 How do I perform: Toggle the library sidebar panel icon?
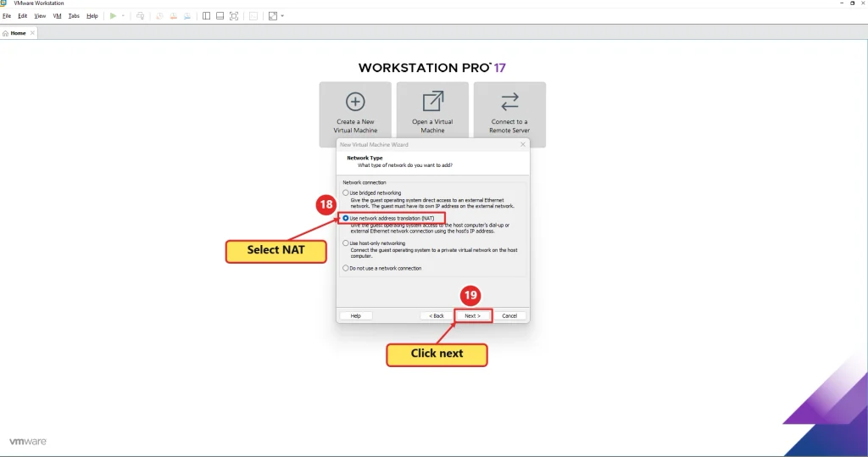pos(207,16)
